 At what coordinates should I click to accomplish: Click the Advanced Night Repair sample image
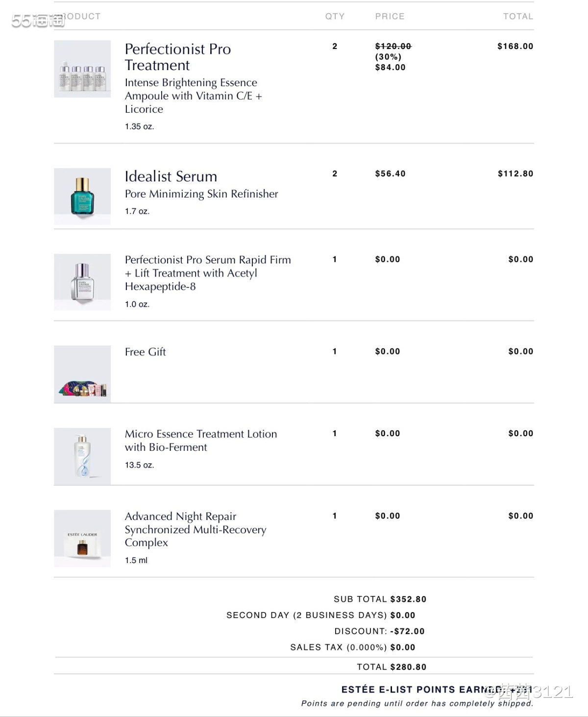coord(82,538)
